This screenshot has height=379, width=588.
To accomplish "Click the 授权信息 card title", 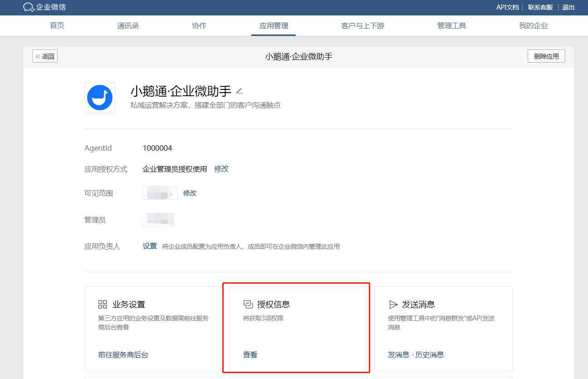I will (274, 305).
